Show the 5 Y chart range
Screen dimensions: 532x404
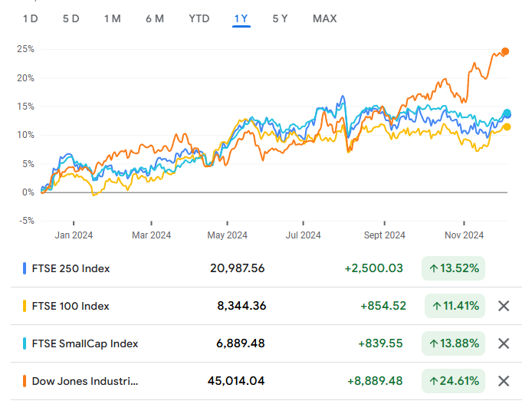[x=280, y=18]
